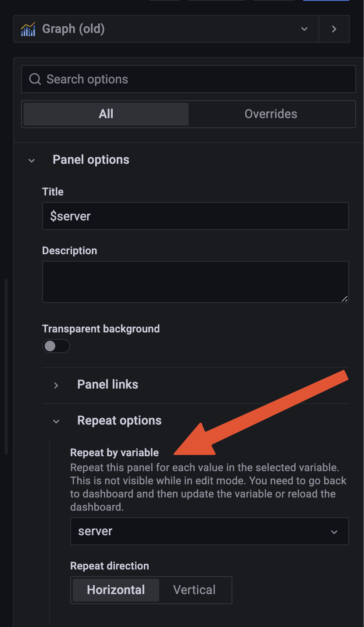The width and height of the screenshot is (364, 627).
Task: Open the Graph (old) visualization picker dropdown
Action: pos(166,29)
